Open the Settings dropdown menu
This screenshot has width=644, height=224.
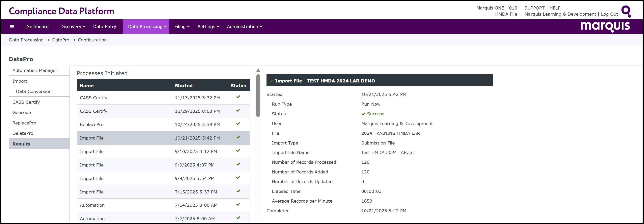(x=208, y=27)
